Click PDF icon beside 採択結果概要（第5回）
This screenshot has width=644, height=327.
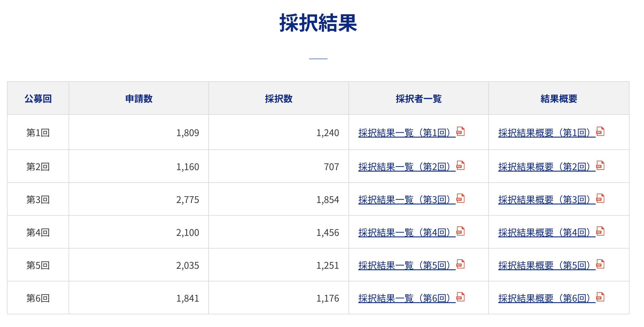(600, 264)
